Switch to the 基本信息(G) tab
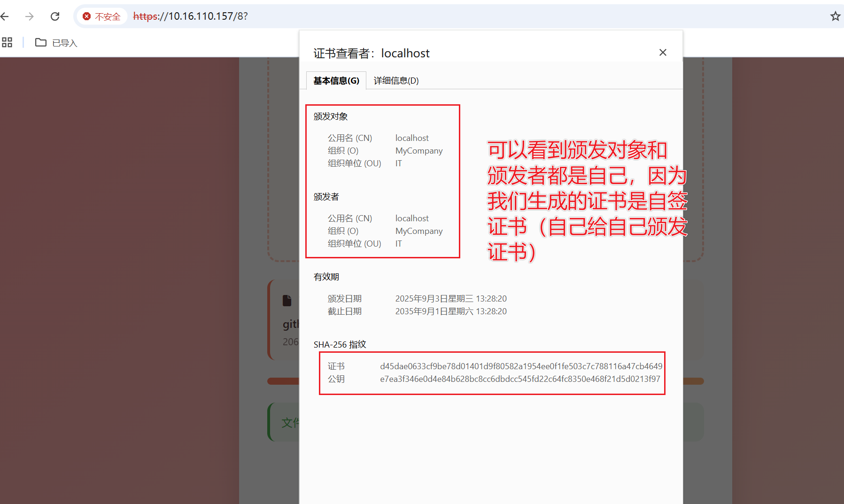 336,81
